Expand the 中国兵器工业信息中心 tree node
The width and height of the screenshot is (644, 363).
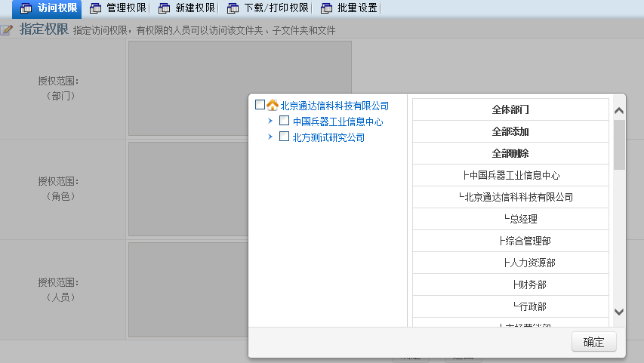270,122
